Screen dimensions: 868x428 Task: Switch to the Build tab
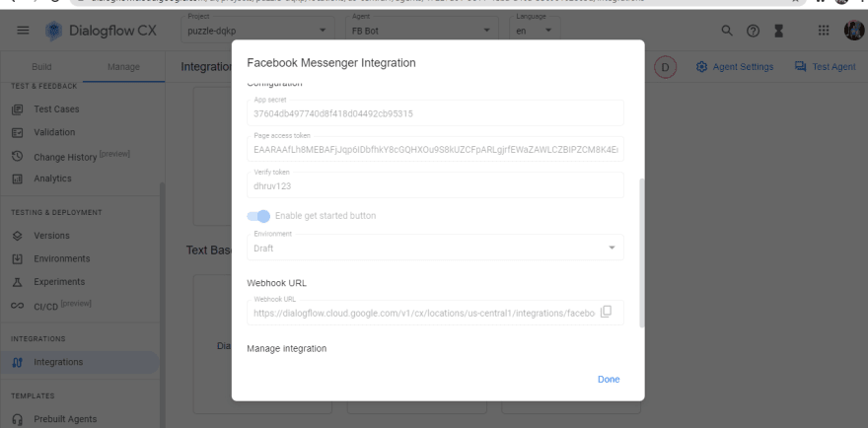[x=41, y=67]
